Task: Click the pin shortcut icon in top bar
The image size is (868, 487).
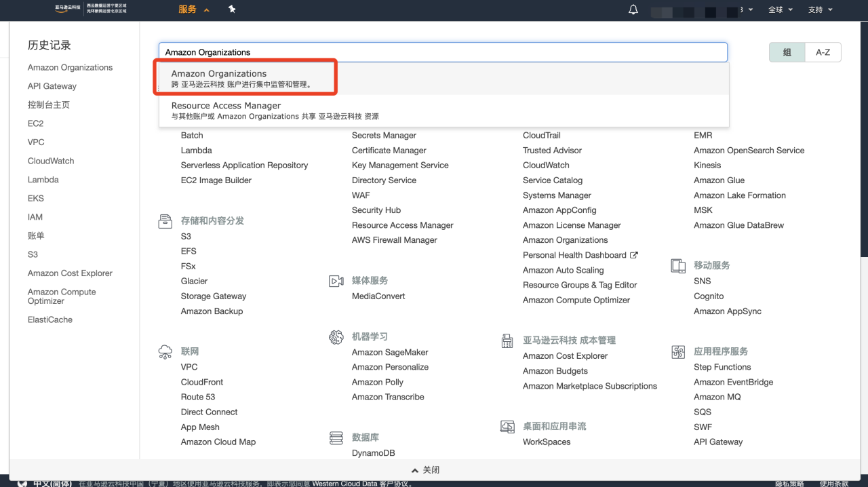Action: pyautogui.click(x=232, y=9)
